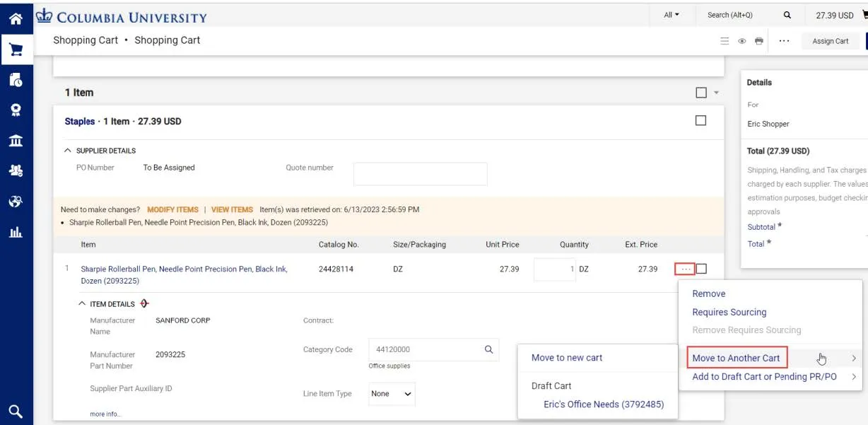Choose Requires Sourcing menu option
868x425 pixels.
(x=729, y=312)
